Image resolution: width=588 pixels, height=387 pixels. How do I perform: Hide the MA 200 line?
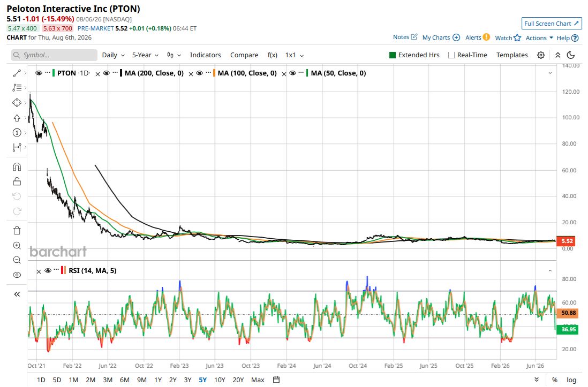pyautogui.click(x=106, y=73)
